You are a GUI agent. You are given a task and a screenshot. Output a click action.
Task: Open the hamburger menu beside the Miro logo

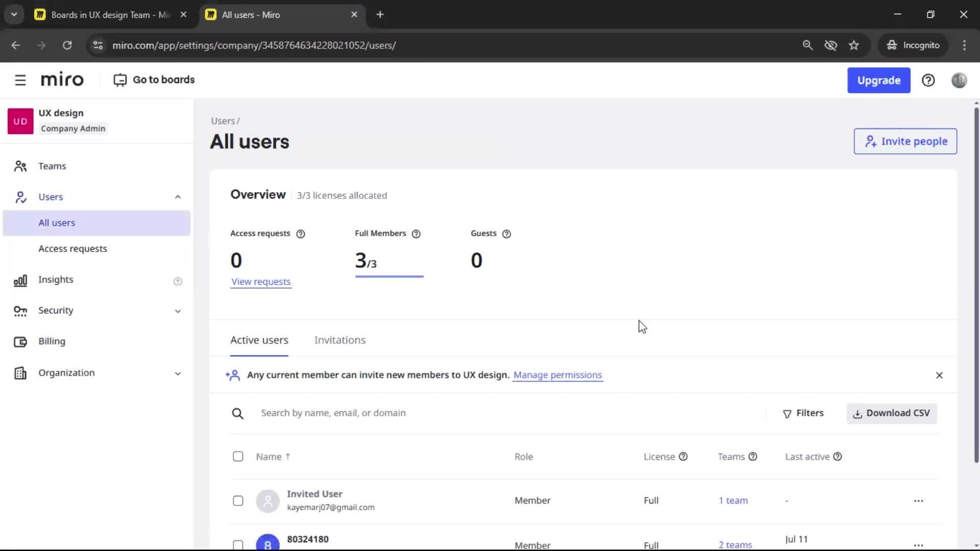20,80
